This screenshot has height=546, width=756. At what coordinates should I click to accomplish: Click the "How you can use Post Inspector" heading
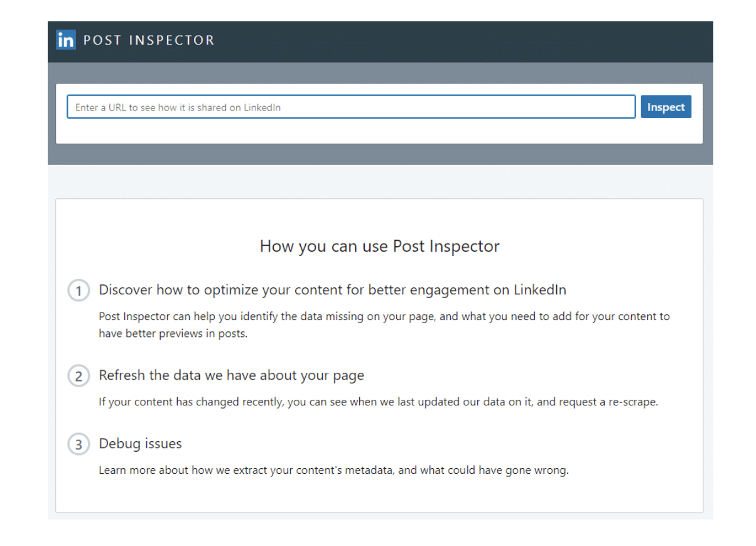(x=379, y=246)
